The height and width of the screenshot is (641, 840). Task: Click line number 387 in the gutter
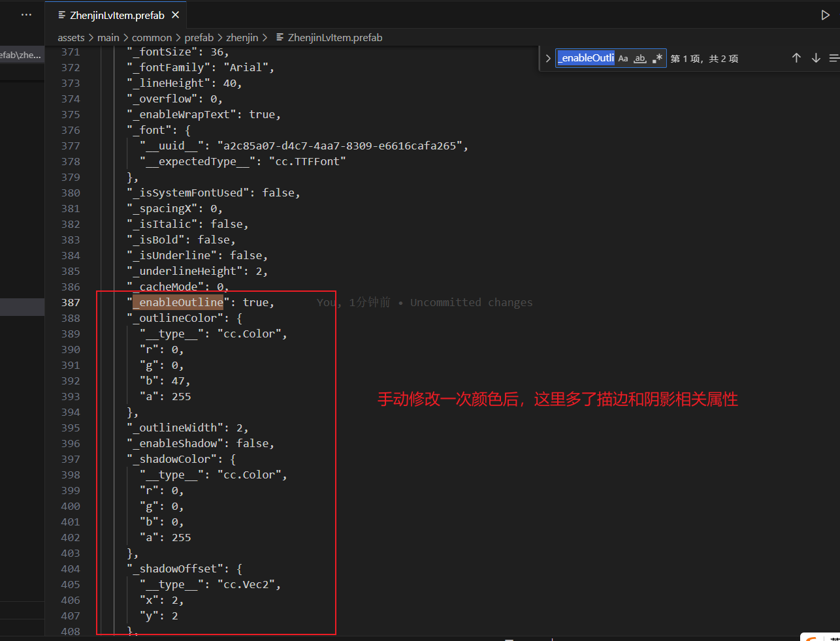point(71,302)
